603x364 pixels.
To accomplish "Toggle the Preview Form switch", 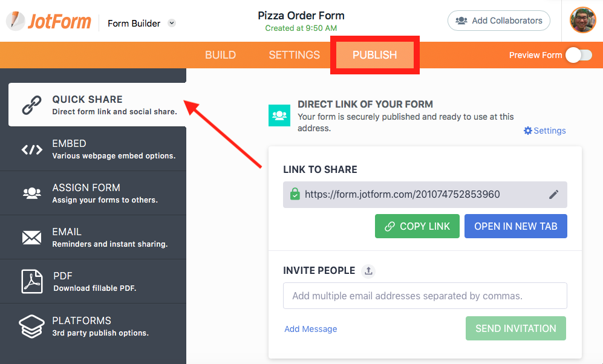I will [x=579, y=55].
